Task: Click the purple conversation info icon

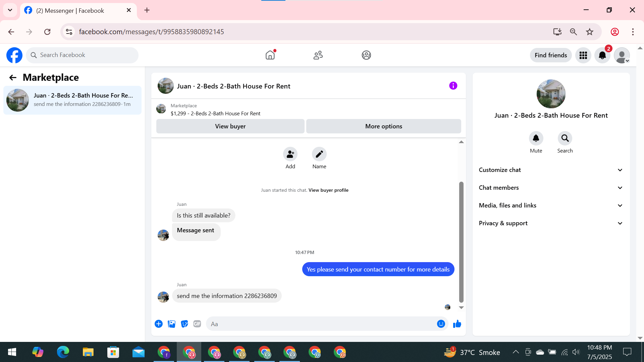Action: tap(453, 86)
